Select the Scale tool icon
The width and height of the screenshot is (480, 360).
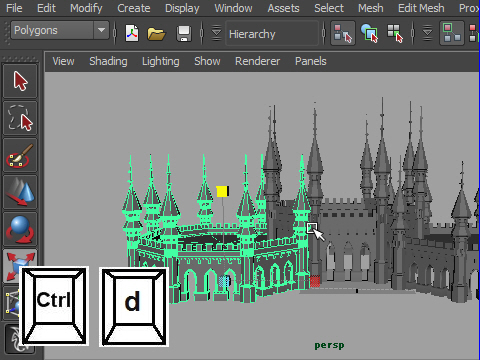click(x=20, y=262)
